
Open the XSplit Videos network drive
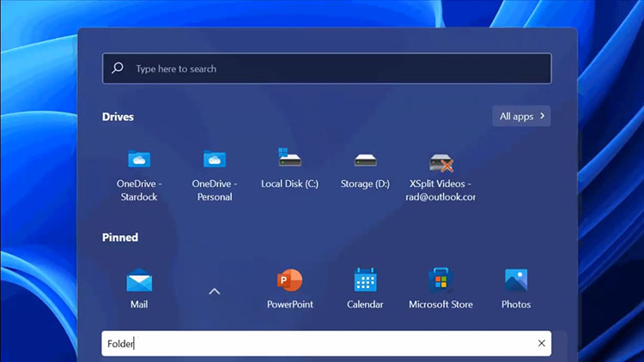[440, 178]
